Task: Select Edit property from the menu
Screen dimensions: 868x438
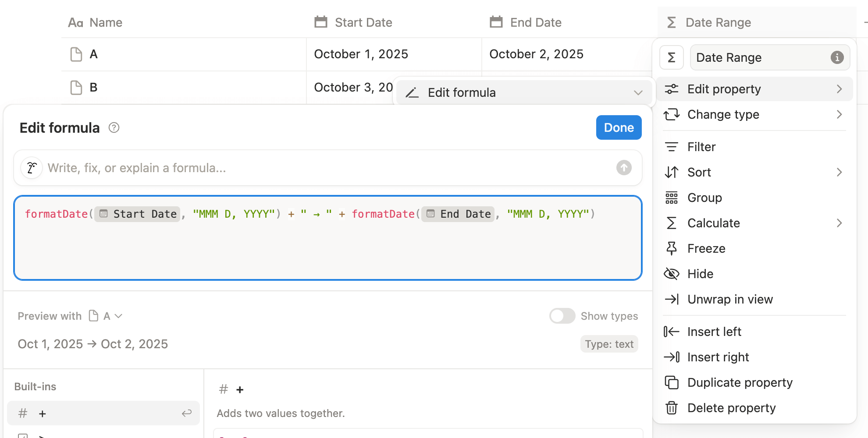Action: [x=724, y=89]
